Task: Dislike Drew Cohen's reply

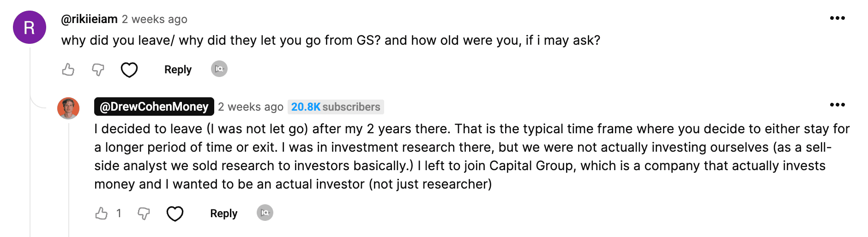Action: click(144, 213)
